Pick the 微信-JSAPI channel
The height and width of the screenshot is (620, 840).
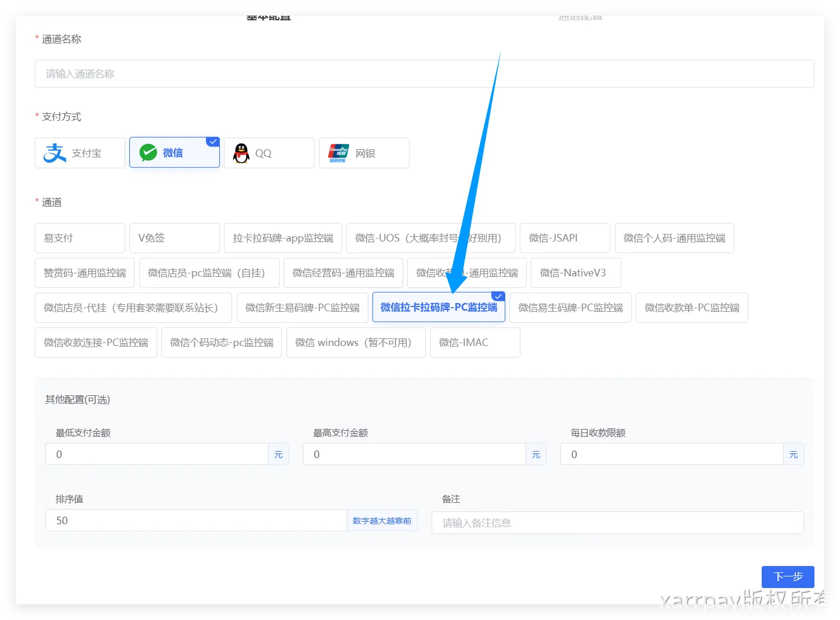pos(564,238)
